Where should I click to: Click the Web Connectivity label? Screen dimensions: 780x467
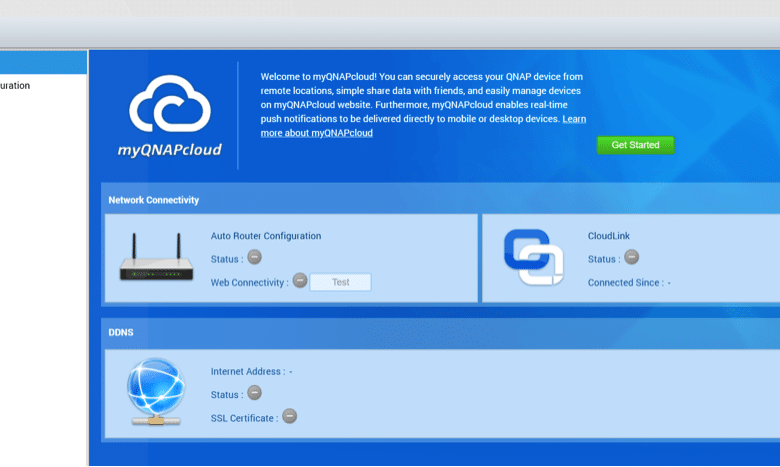pyautogui.click(x=249, y=282)
